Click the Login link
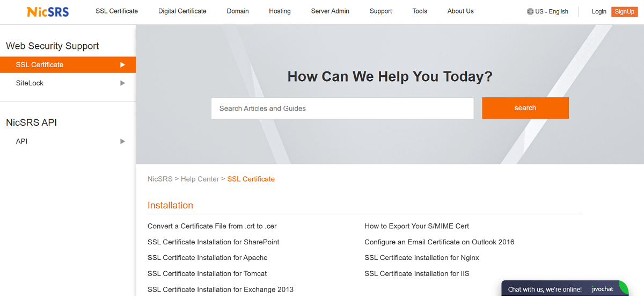Image resolution: width=644 pixels, height=297 pixels. point(599,12)
